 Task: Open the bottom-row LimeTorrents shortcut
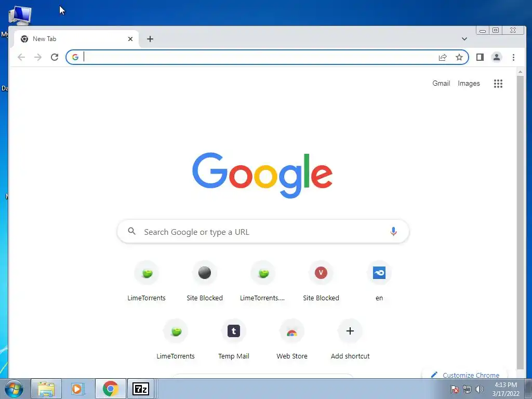pos(176,340)
